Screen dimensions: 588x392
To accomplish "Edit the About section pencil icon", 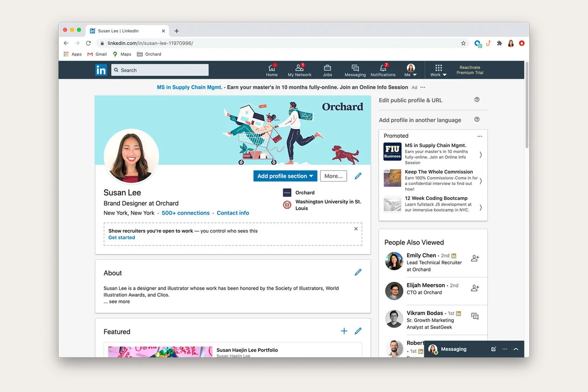I will coord(358,272).
